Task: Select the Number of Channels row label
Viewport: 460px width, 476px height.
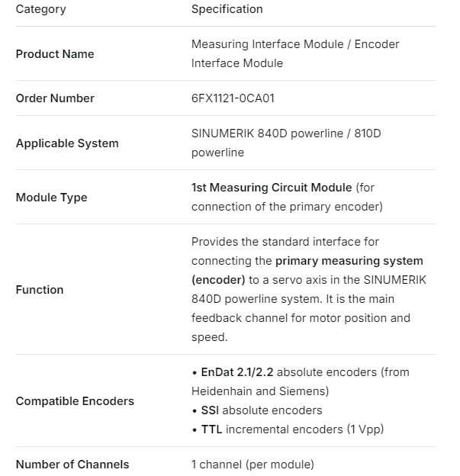Action: pos(72,465)
